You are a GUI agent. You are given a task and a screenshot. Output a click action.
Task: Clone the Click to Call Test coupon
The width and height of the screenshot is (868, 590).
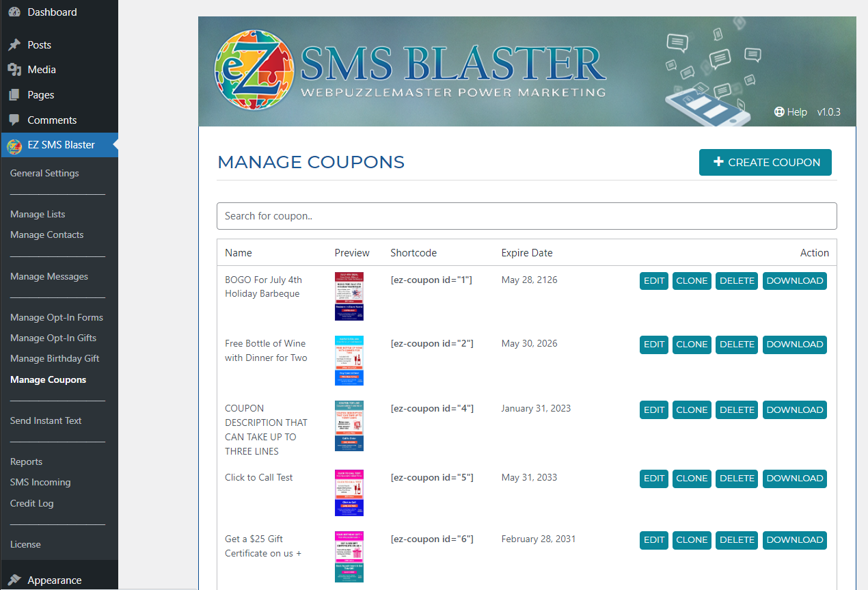692,479
